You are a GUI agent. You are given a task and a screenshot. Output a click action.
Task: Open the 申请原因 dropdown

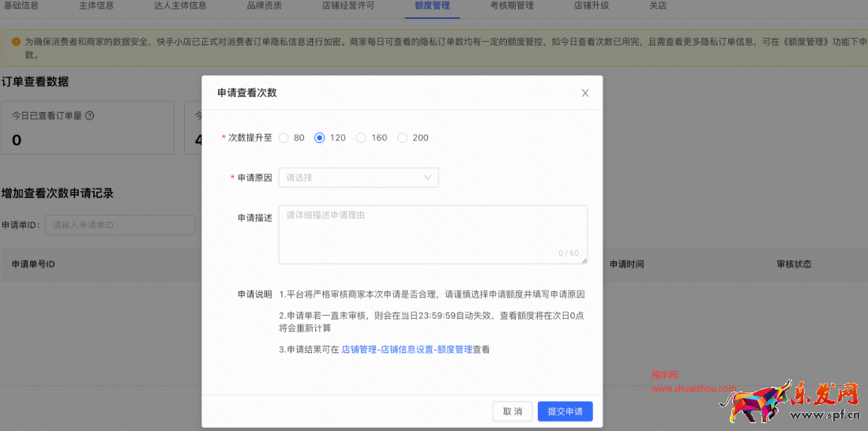[359, 178]
